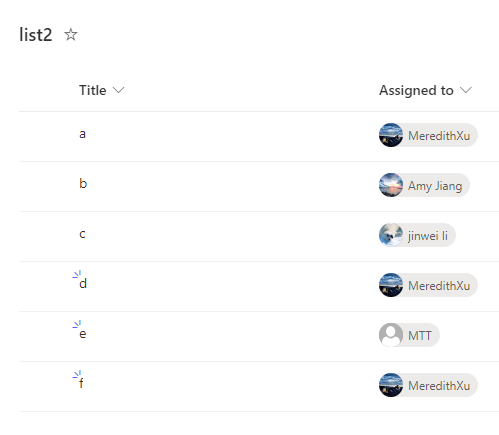Click MeredithXu avatar in row f

[x=391, y=385]
